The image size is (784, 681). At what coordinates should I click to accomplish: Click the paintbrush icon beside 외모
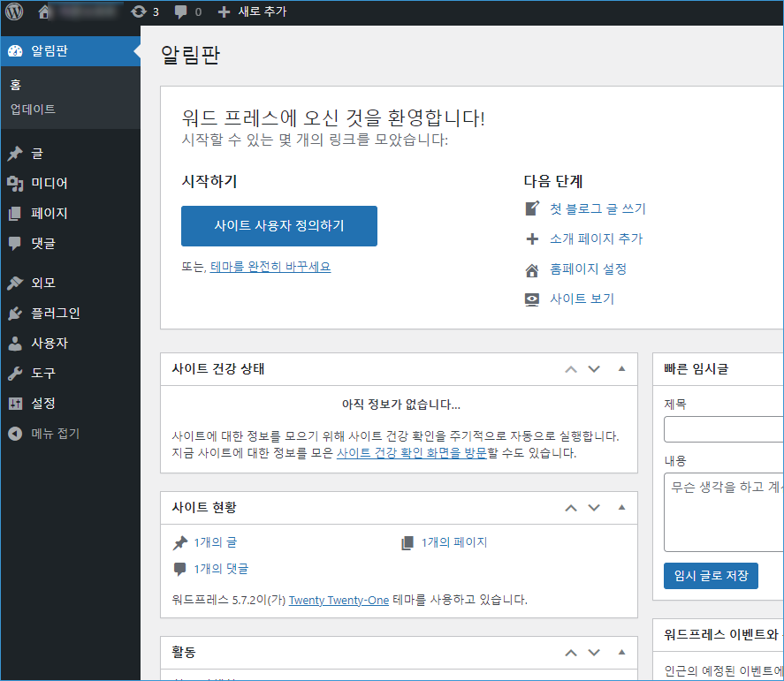[x=15, y=283]
